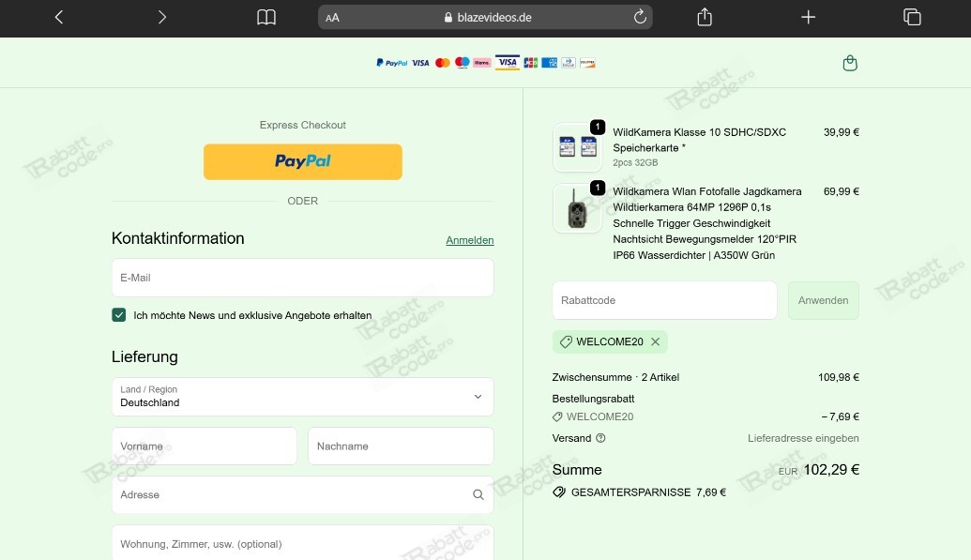Image resolution: width=971 pixels, height=560 pixels.
Task: Click the Anwenden button
Action: tap(823, 300)
